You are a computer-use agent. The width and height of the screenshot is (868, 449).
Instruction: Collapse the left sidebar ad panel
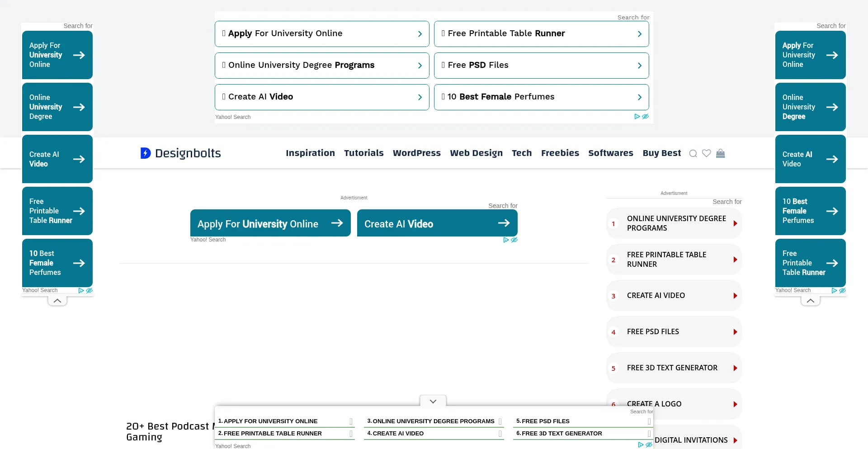(x=57, y=301)
